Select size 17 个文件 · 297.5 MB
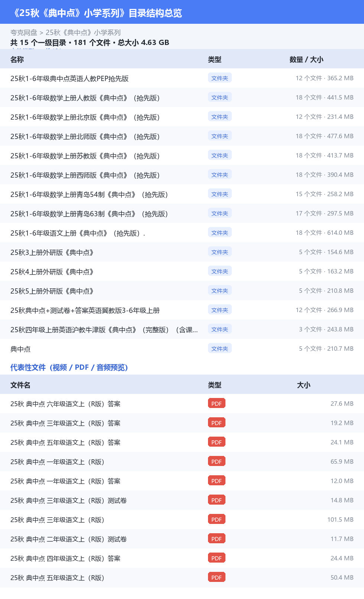This screenshot has height=599, width=364. (x=324, y=213)
